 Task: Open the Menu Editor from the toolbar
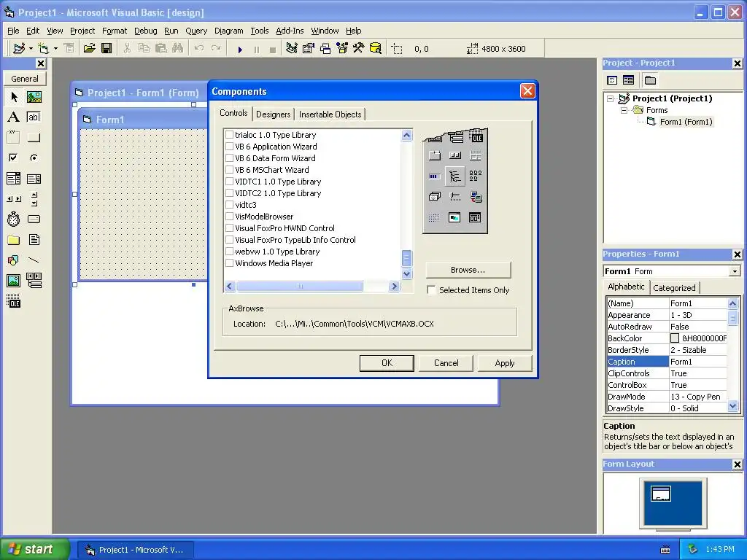[69, 49]
